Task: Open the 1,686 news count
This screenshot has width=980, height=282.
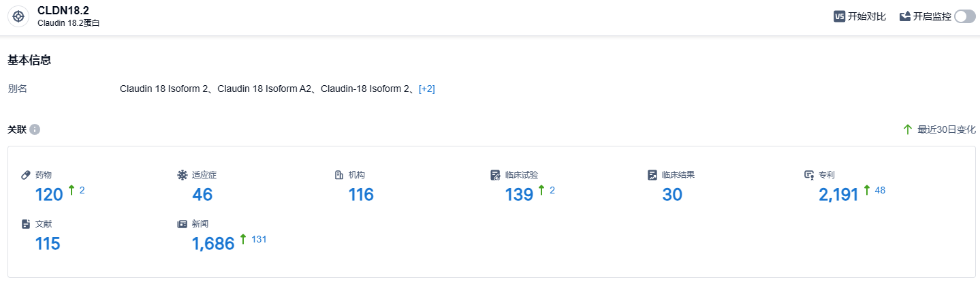Action: pos(213,244)
